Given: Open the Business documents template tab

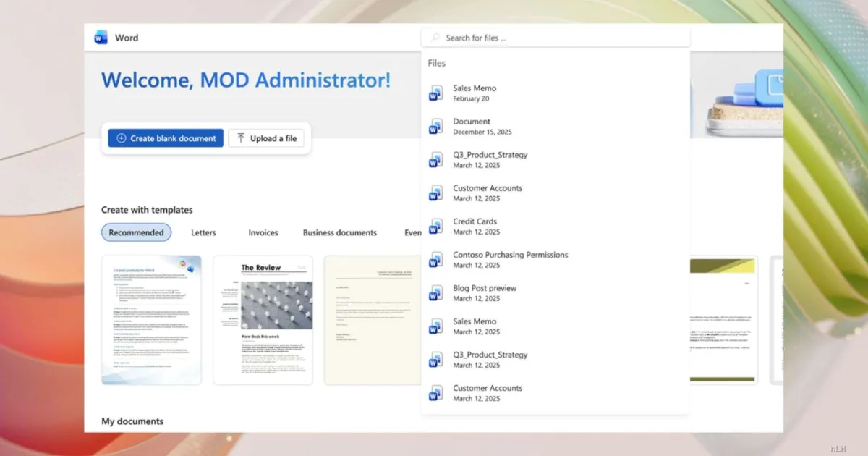Looking at the screenshot, I should tap(339, 232).
